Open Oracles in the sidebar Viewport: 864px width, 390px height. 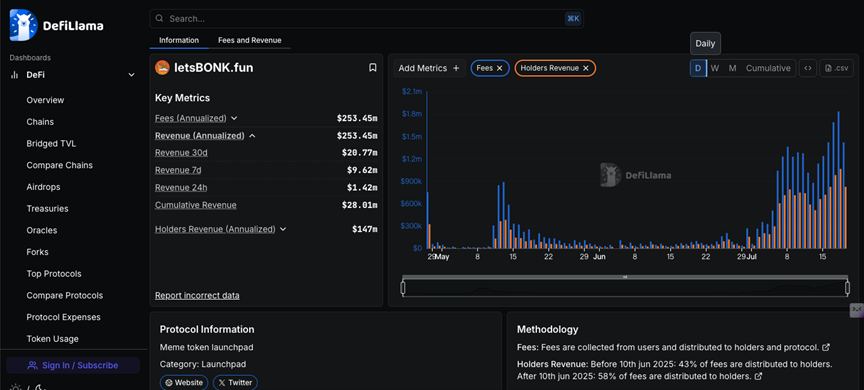tap(42, 230)
